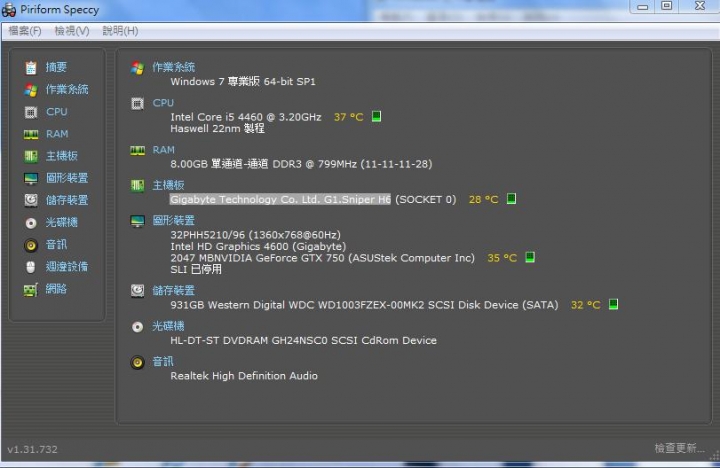This screenshot has height=468, width=720.
Task: Open 摘要 section from the sidebar label
Action: click(56, 67)
